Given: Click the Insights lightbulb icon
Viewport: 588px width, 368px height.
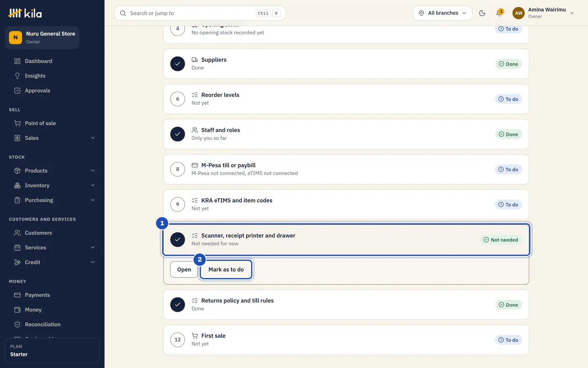Looking at the screenshot, I should (17, 76).
